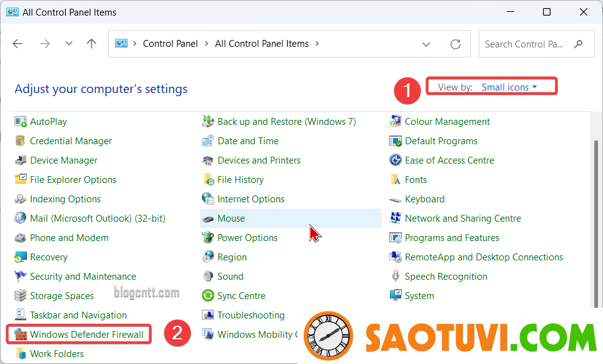Go up one level with Up arrow
The image size is (603, 364).
[x=91, y=44]
